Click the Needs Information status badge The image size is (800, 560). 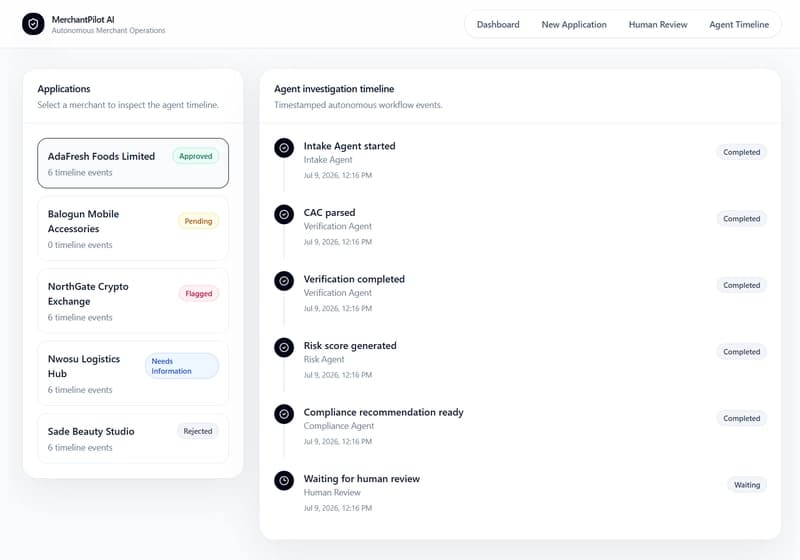click(x=182, y=366)
